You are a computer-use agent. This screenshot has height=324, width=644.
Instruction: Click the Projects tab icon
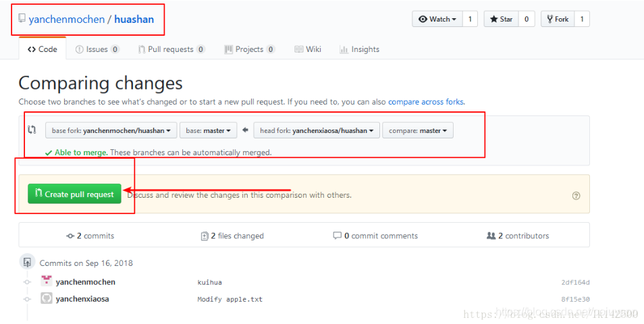[x=228, y=49]
